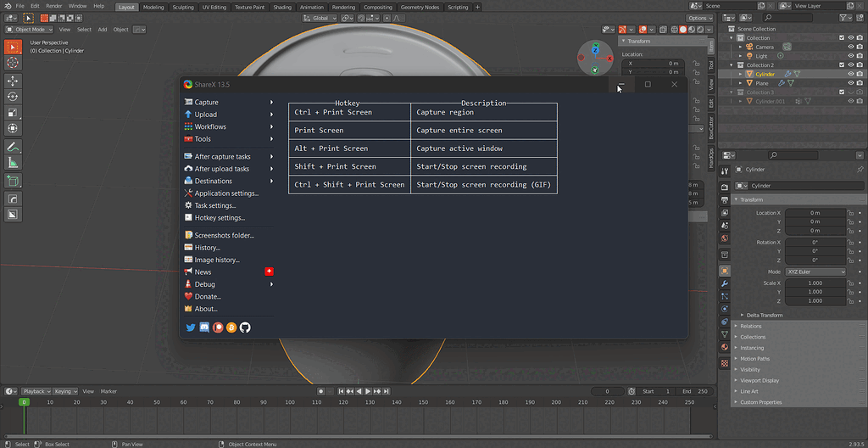Open the Modifier properties wrench tab

(x=725, y=283)
